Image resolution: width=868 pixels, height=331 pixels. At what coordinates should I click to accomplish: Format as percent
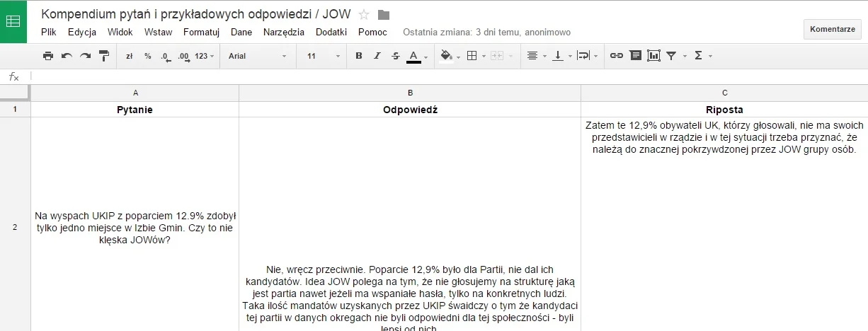coord(147,56)
